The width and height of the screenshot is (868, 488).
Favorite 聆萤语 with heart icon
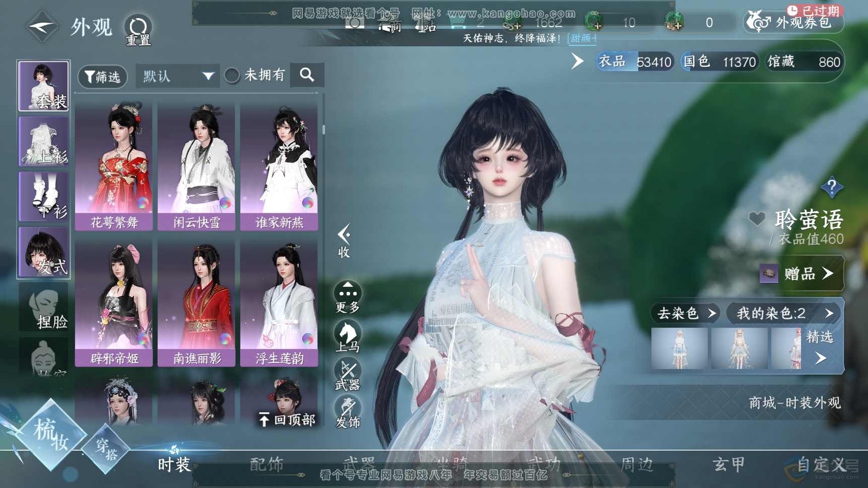coord(756,219)
